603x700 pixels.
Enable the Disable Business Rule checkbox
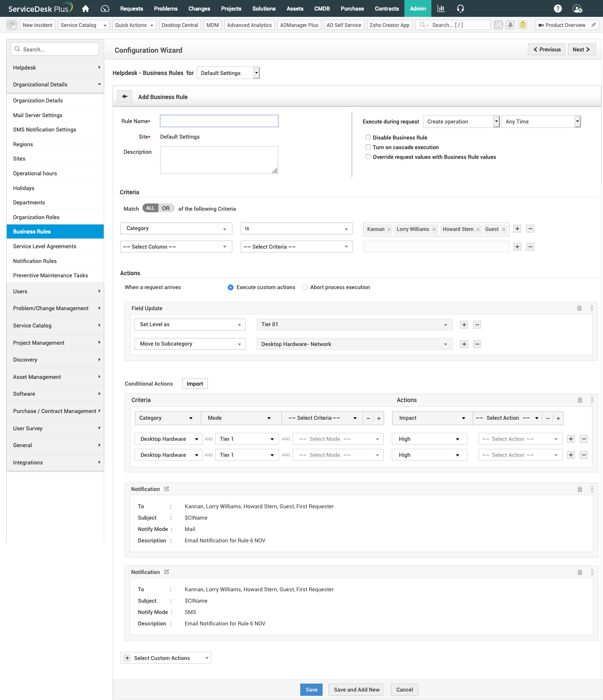tap(368, 137)
